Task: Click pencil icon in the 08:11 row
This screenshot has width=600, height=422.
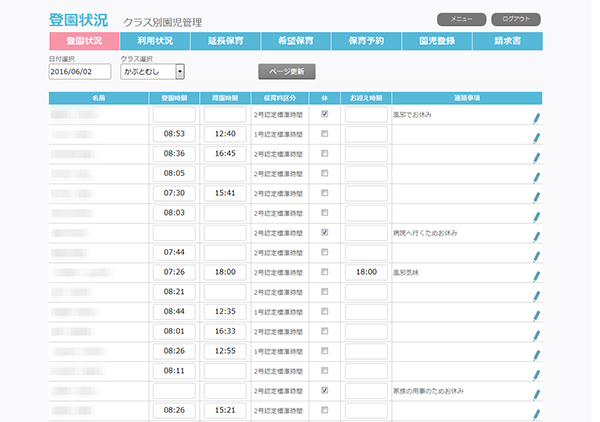Action: coord(536,375)
